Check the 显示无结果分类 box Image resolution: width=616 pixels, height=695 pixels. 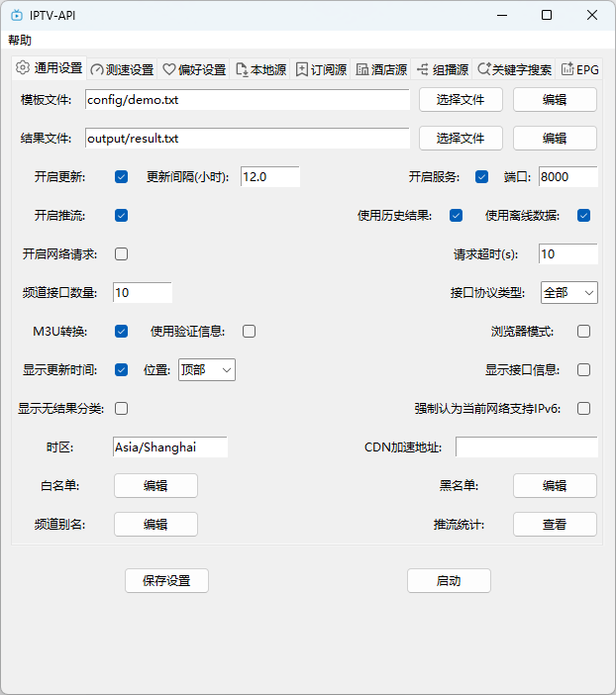pos(121,408)
